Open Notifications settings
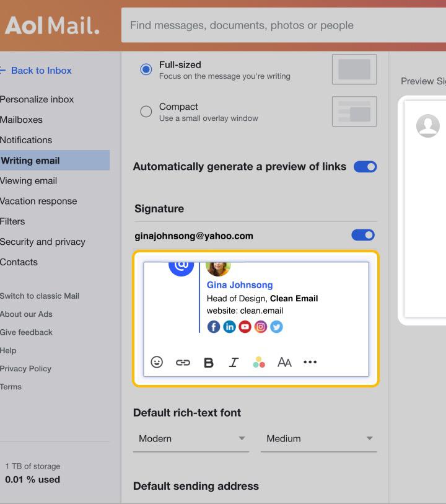Screen dimensions: 446x504 point(26,140)
